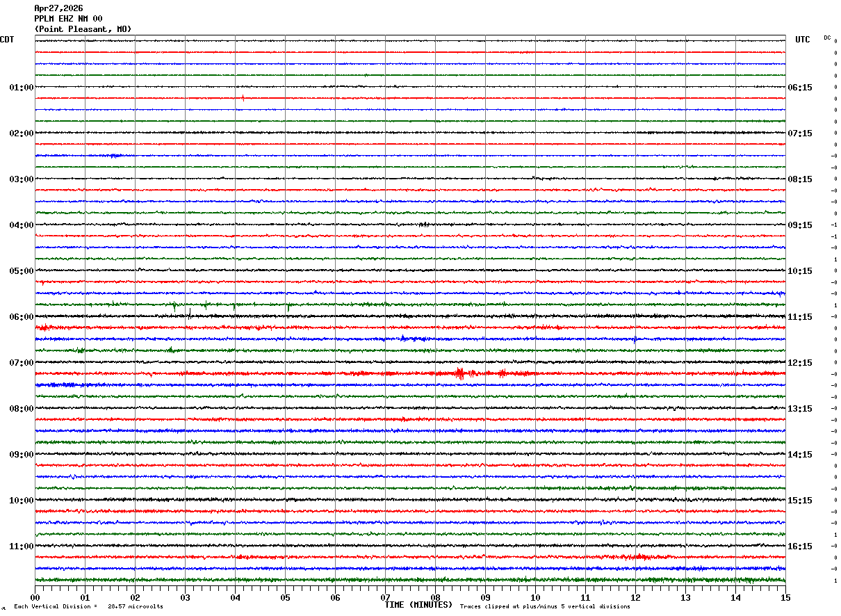Screen dimensions: 841x616
Task: Click the location text (Point Pleasant, MO)
Action: pyautogui.click(x=83, y=29)
